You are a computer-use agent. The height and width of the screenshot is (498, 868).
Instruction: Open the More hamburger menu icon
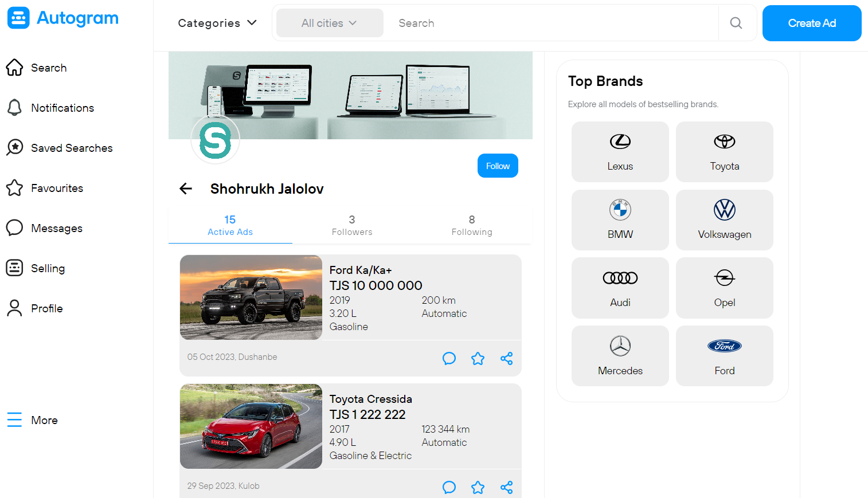(x=14, y=420)
